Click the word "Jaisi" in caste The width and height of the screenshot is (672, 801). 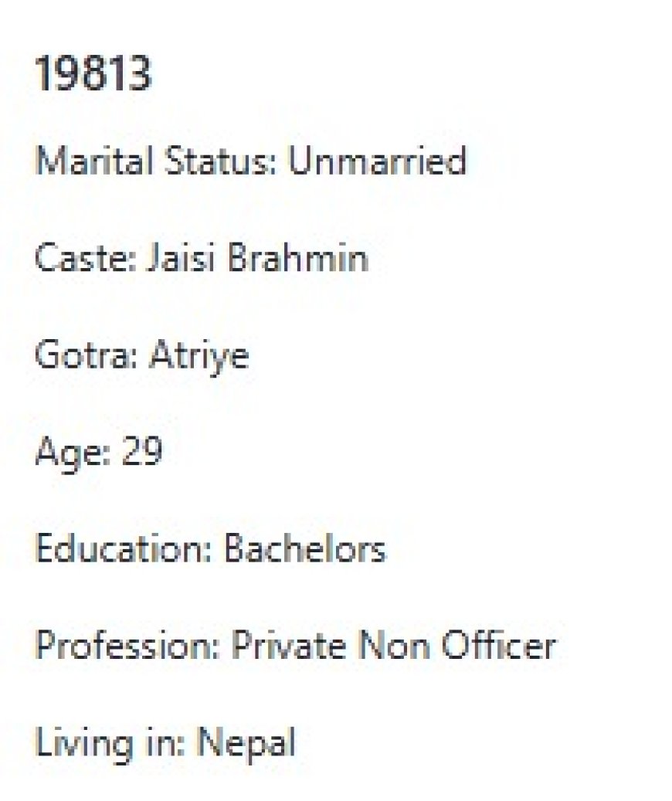click(170, 258)
